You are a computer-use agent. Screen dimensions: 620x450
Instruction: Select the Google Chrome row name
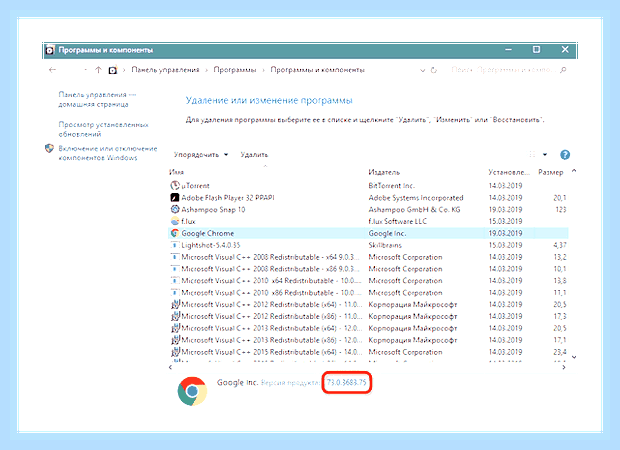[208, 233]
